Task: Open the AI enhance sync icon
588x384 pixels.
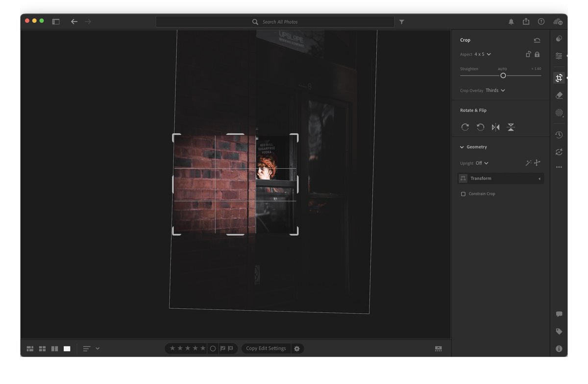Action: 559,152
